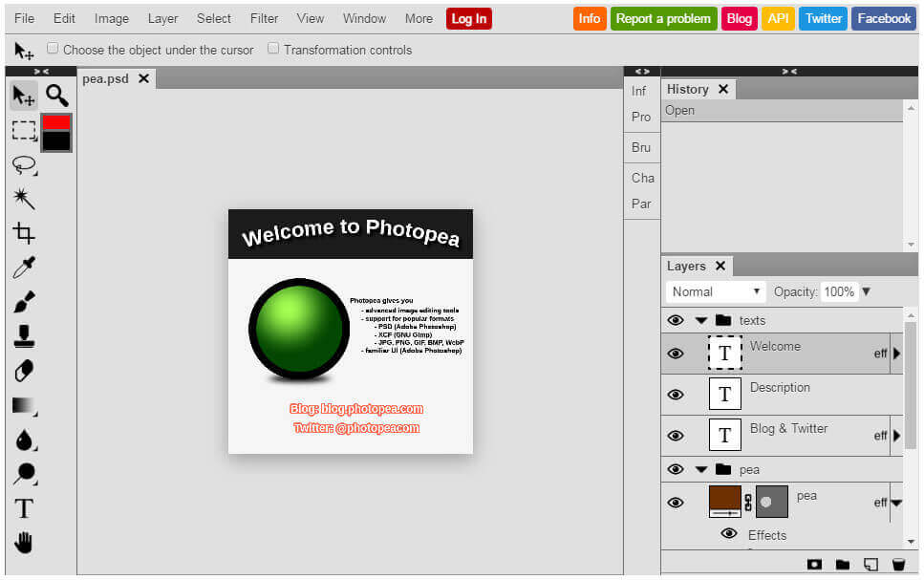The height and width of the screenshot is (580, 924).
Task: Select the Brush tool
Action: [24, 302]
